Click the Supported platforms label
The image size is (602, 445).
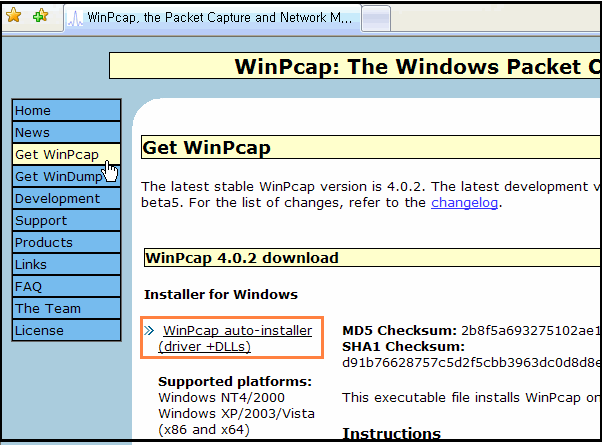[x=235, y=382]
